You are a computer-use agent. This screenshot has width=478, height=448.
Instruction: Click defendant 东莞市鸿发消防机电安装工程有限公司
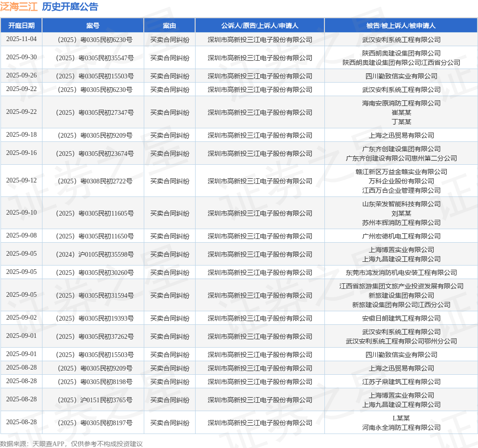point(401,273)
